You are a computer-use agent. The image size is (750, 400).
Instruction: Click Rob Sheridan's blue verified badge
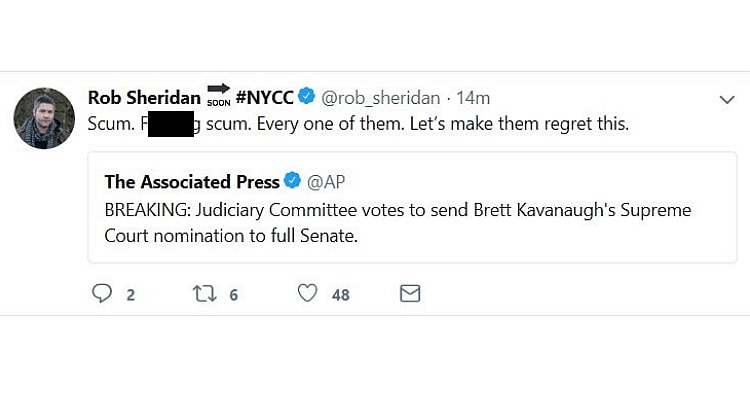[306, 97]
